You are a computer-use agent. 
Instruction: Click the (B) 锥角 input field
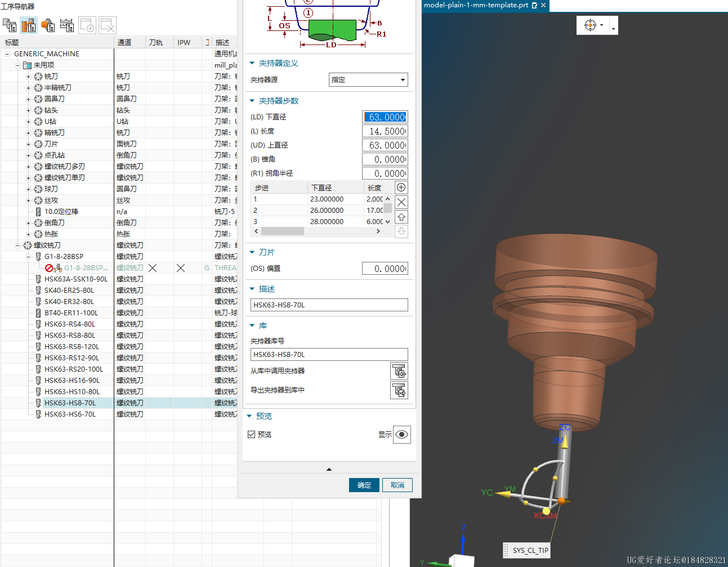(385, 159)
